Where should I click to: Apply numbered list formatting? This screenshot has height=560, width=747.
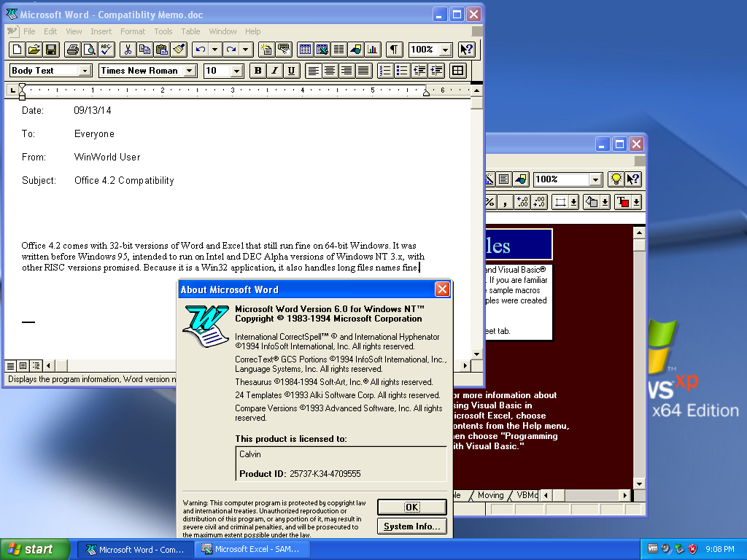[385, 71]
